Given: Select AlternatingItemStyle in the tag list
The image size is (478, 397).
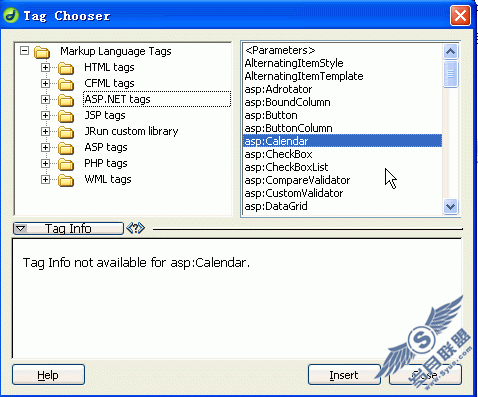Looking at the screenshot, I should point(342,63).
